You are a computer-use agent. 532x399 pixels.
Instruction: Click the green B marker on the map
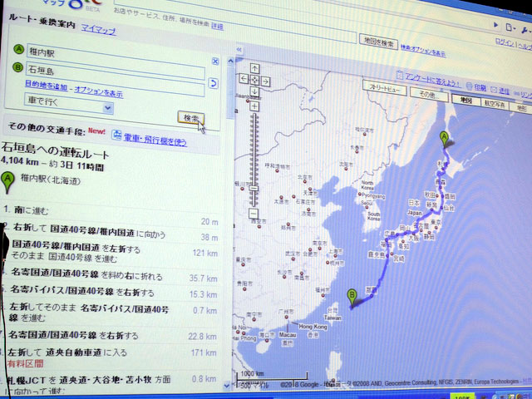click(x=352, y=298)
